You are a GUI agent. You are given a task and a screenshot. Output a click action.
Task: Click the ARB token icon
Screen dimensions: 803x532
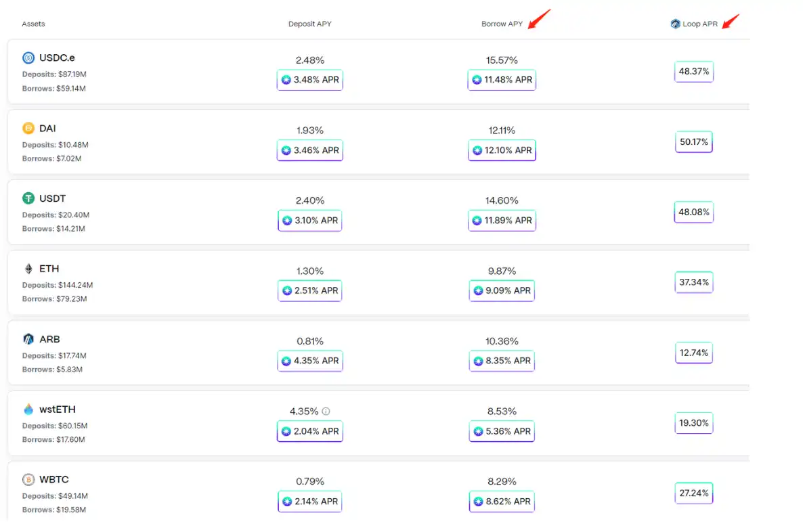pos(28,339)
